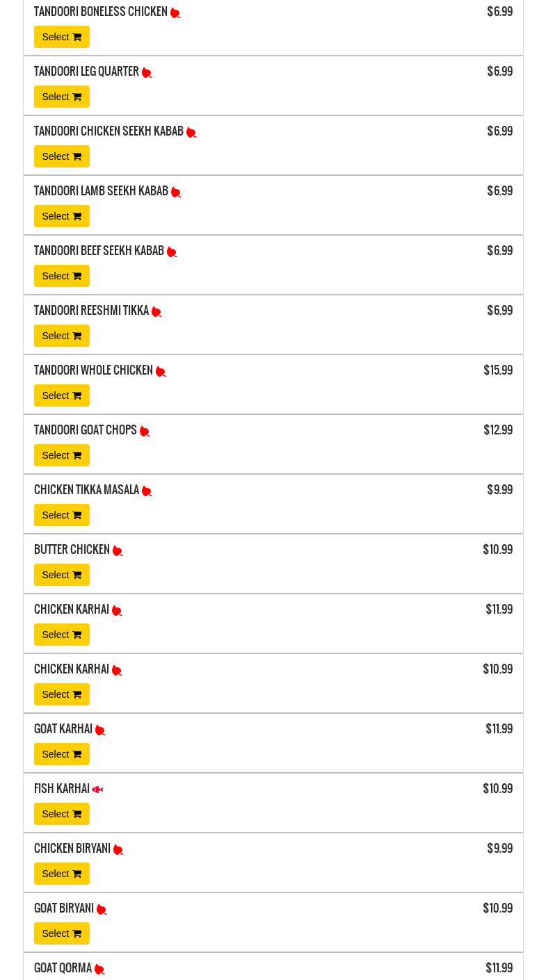The width and height of the screenshot is (546, 980).
Task: Click the fish icon beside Fish Karhai
Action: click(x=97, y=790)
